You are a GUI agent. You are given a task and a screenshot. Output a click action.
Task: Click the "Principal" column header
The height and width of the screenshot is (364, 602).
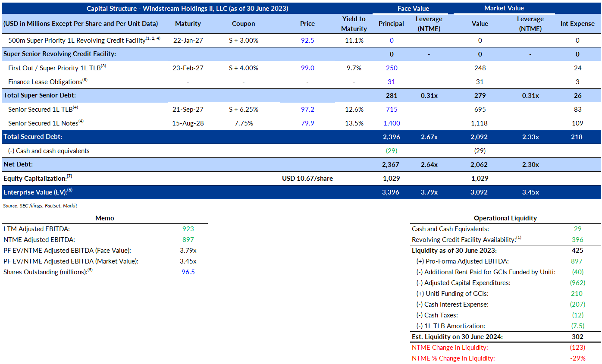(x=391, y=24)
